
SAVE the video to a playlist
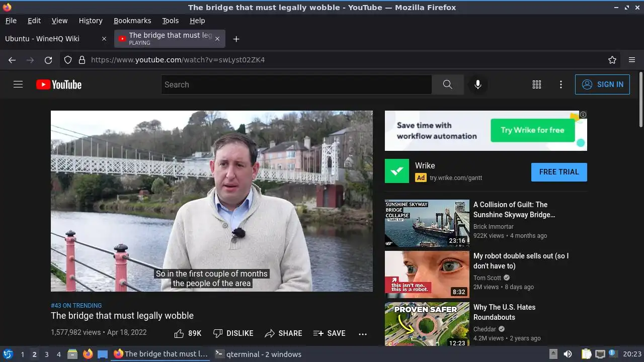pyautogui.click(x=329, y=333)
